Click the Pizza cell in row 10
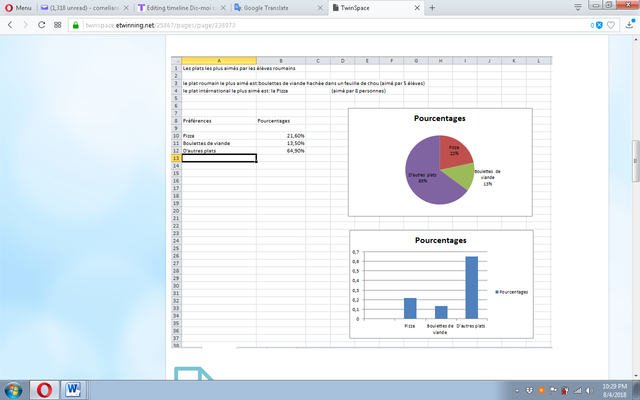This screenshot has width=640, height=400. click(x=219, y=136)
